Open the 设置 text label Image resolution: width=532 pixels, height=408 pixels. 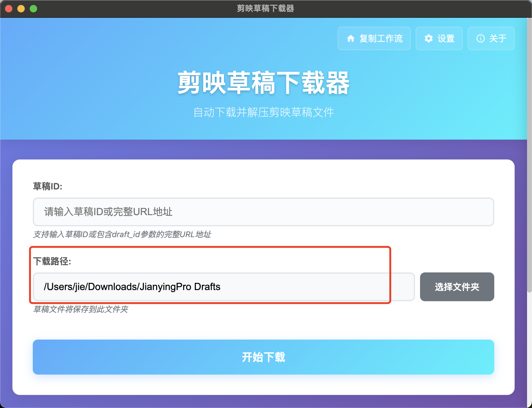446,38
